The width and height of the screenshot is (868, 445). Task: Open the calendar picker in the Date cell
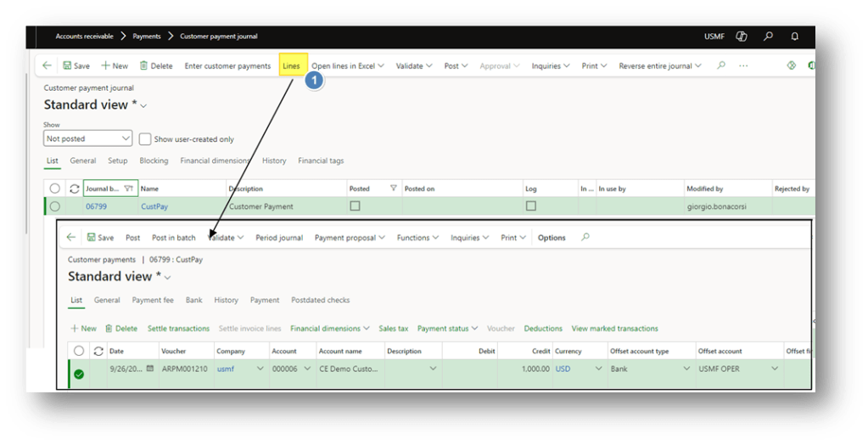(x=150, y=369)
